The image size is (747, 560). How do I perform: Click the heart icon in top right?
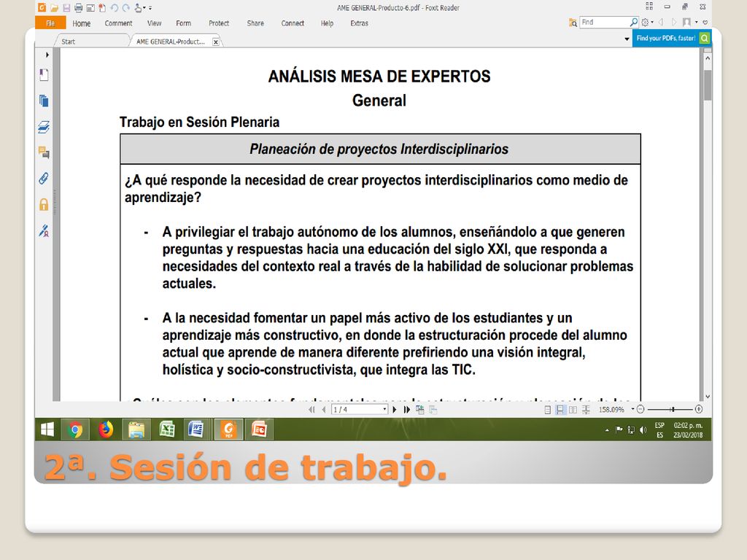coord(705,22)
